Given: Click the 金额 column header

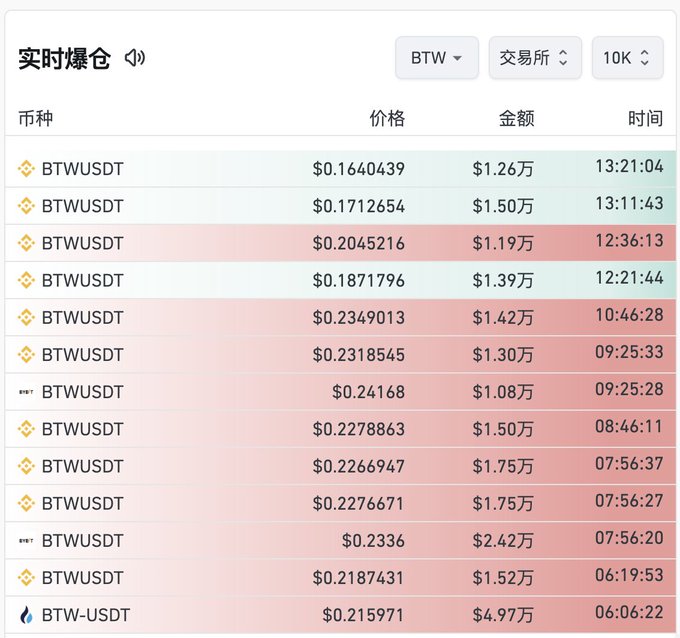Looking at the screenshot, I should (x=517, y=118).
